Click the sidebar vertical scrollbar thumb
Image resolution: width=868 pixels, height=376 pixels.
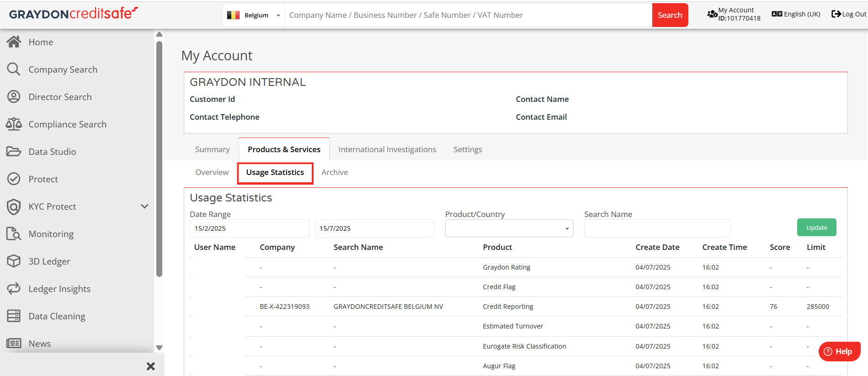(x=159, y=159)
